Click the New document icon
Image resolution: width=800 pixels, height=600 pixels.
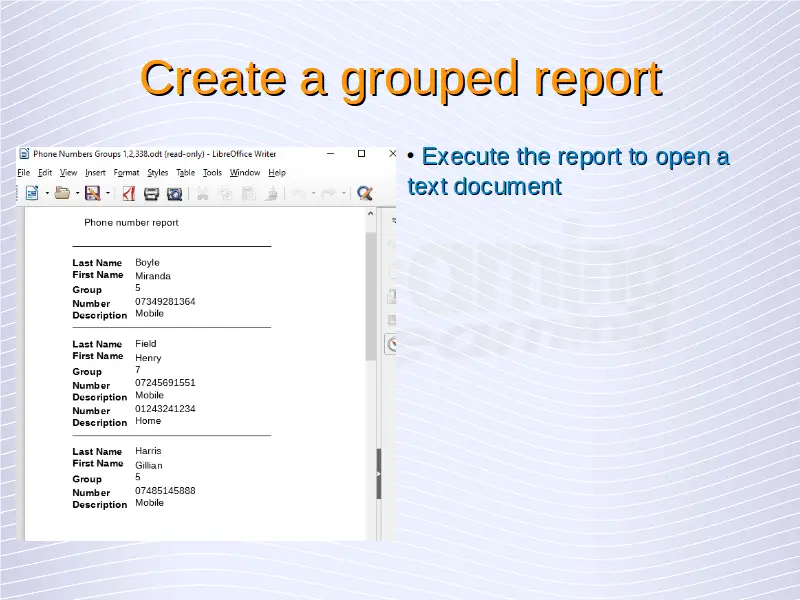click(32, 193)
